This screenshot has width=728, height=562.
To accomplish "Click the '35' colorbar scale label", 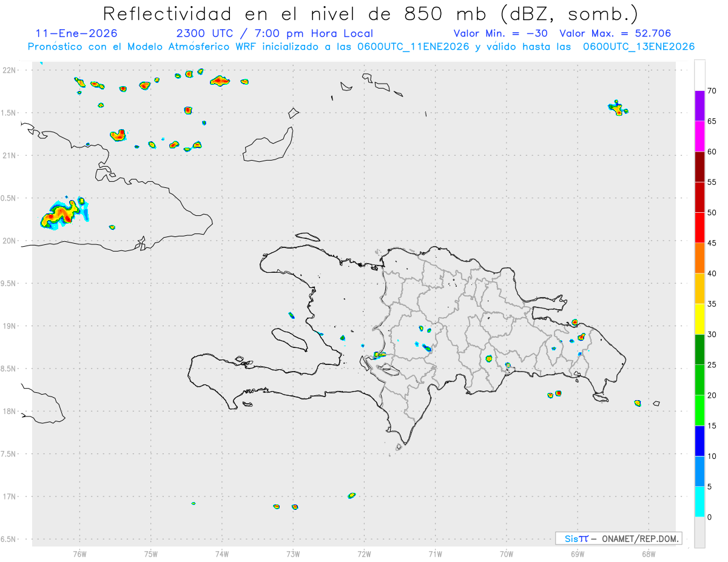I will point(712,304).
